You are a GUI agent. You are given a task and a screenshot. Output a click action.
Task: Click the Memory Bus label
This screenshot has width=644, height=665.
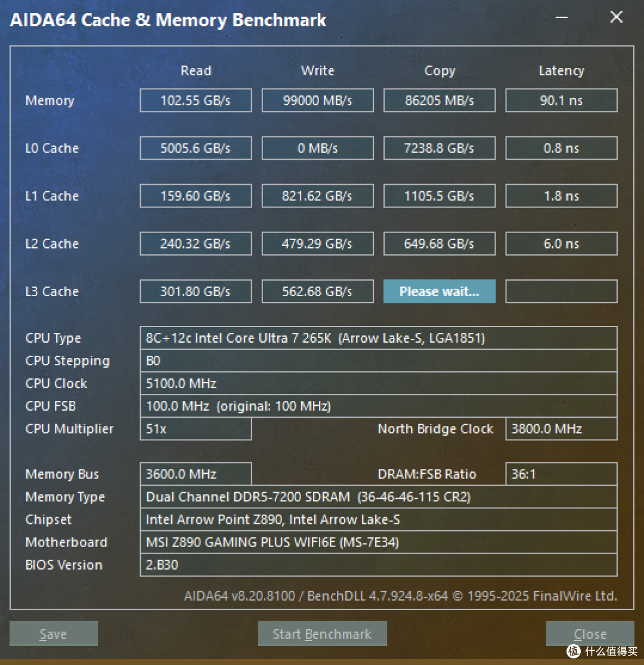[x=62, y=474]
